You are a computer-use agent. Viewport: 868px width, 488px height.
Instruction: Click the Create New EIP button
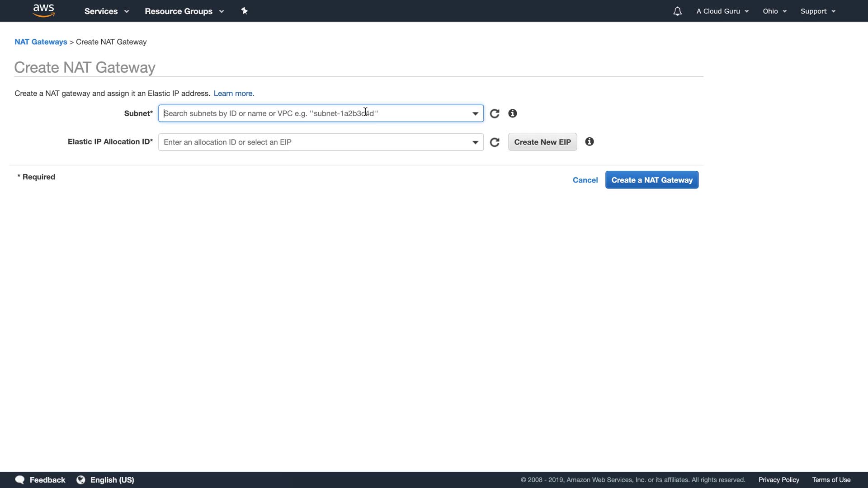pyautogui.click(x=542, y=142)
